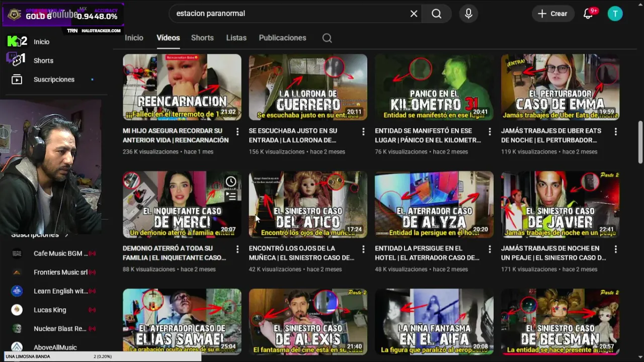Play La Niña Fantasma en el AIFA thumbnail
This screenshot has width=644, height=362.
(434, 322)
